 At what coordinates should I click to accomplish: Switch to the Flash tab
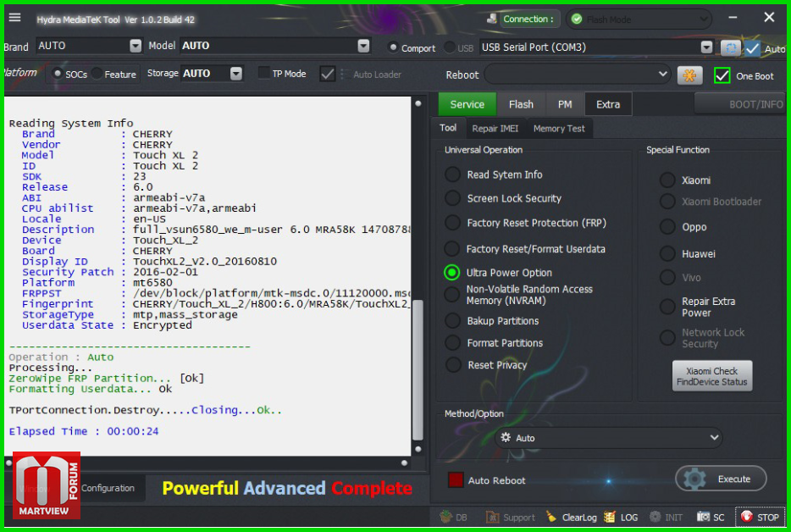coord(521,104)
